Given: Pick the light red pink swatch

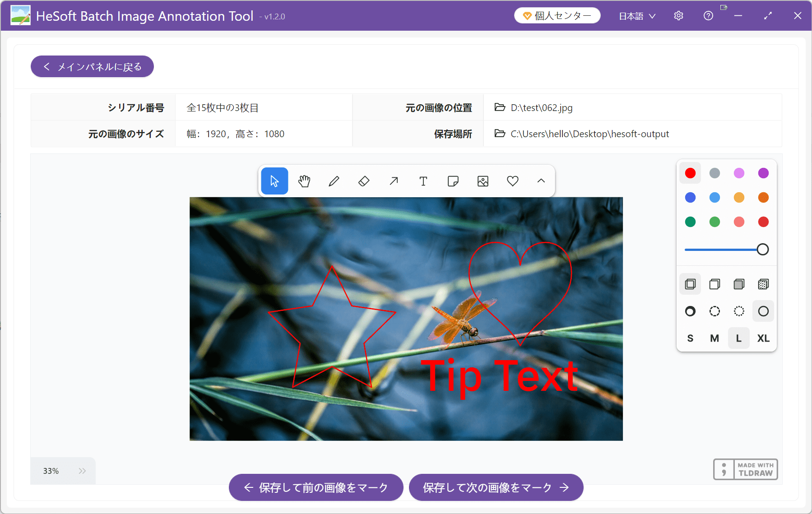Looking at the screenshot, I should pyautogui.click(x=739, y=222).
